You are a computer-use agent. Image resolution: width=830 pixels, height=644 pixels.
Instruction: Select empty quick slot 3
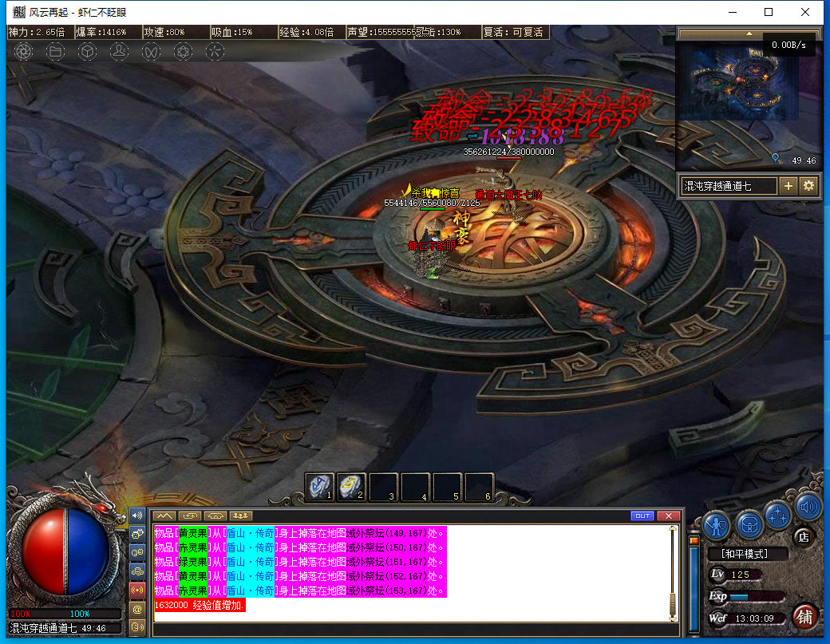click(x=384, y=487)
